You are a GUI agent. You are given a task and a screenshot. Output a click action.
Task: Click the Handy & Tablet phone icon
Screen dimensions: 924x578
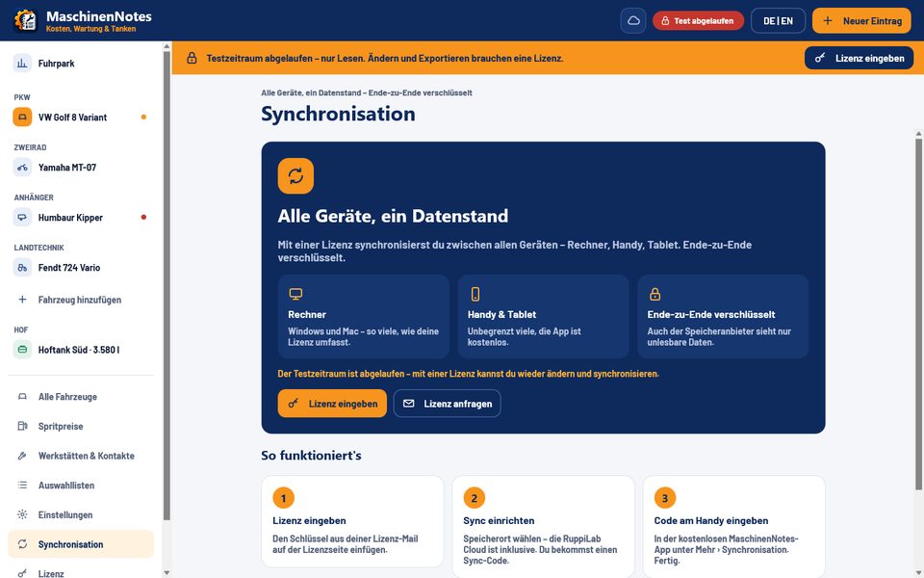[x=475, y=294]
